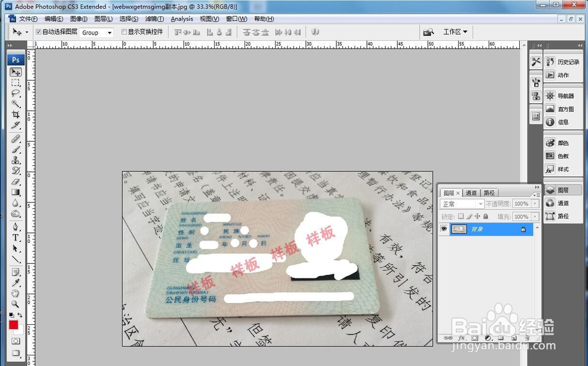Select the Lasso tool
Image resolution: width=588 pixels, height=366 pixels.
click(x=16, y=93)
